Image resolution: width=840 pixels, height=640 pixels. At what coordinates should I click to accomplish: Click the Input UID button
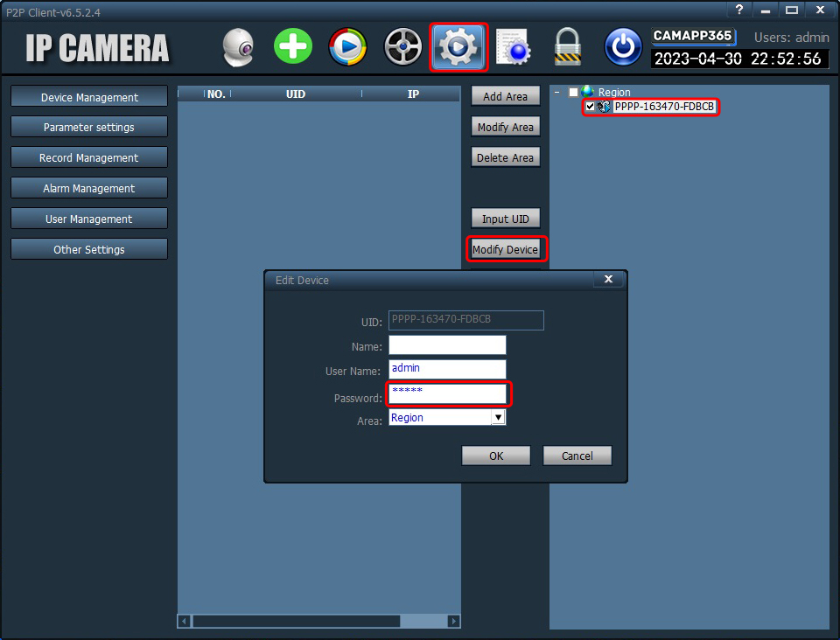pyautogui.click(x=505, y=219)
